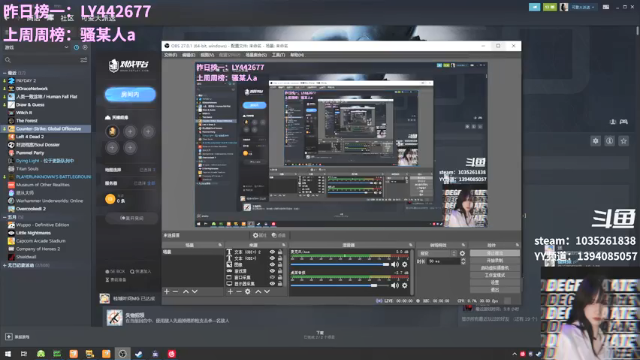Image resolution: width=640 pixels, height=360 pixels.
Task: Favorite the game with star icon
Action: coord(623,141)
